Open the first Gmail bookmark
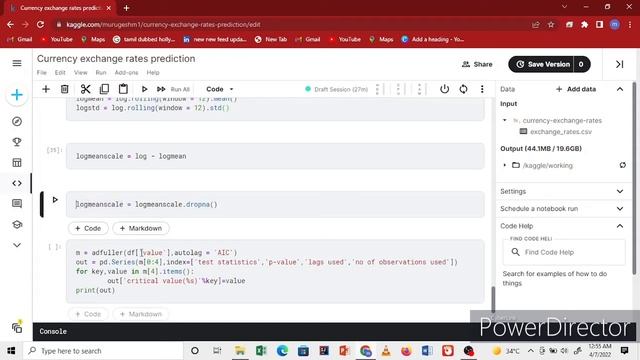640x360 pixels. [x=20, y=39]
